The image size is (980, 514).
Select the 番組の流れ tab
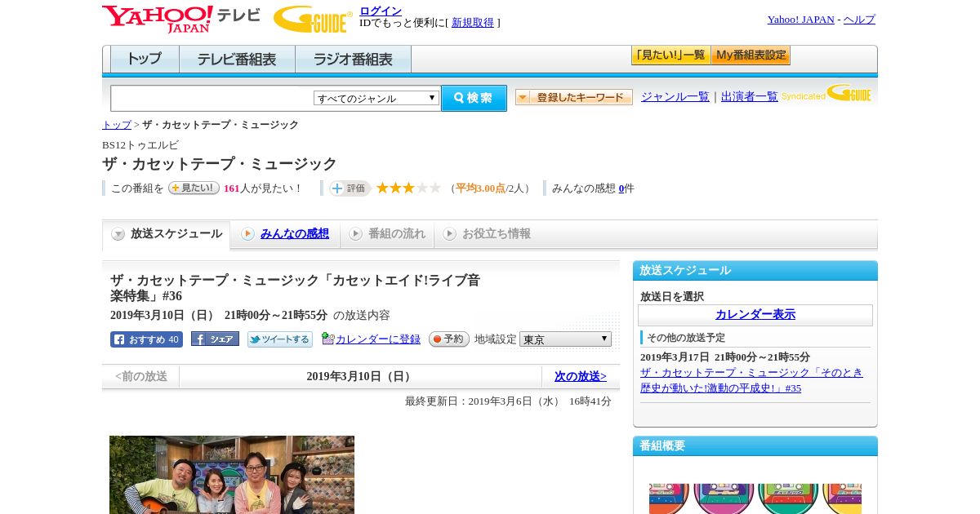387,234
